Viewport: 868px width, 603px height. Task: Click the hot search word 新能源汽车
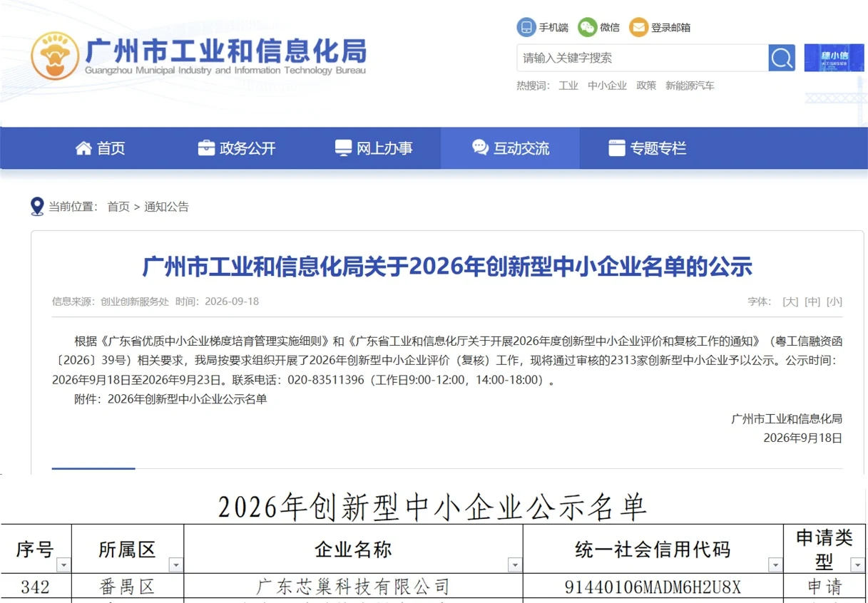[x=690, y=86]
